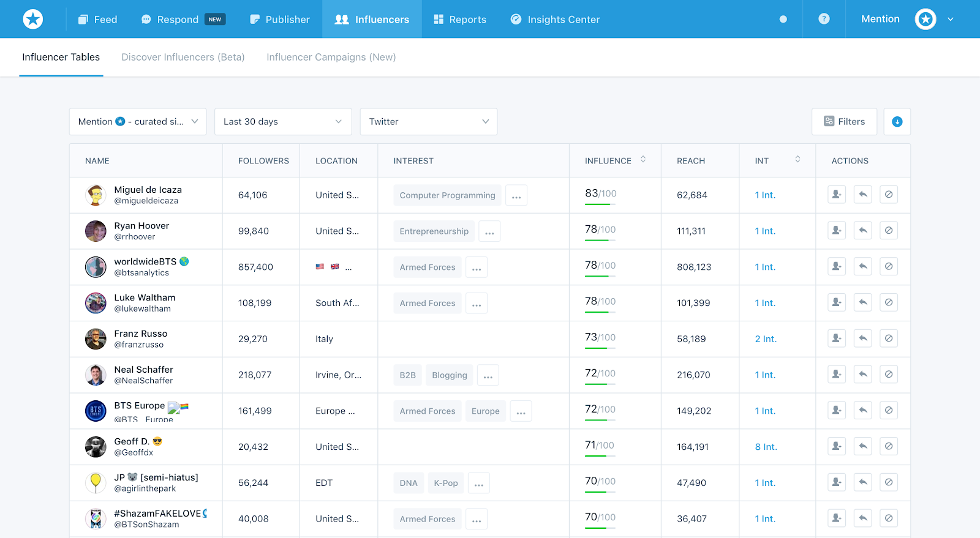Expand more interests for BTS Europe
Image resolution: width=980 pixels, height=538 pixels.
coord(521,411)
